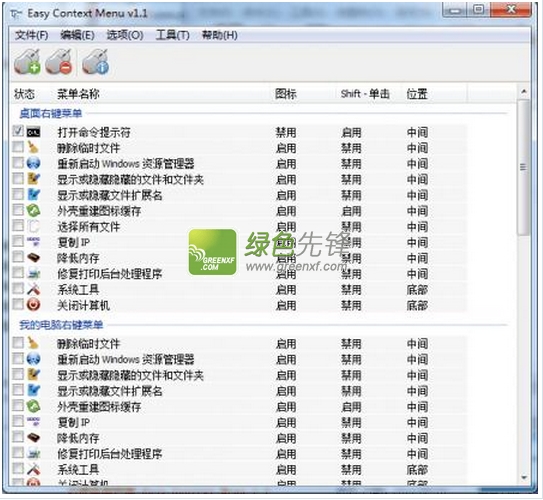Click the apply changes mouse icon with green plus
The image size is (543, 500).
click(27, 62)
